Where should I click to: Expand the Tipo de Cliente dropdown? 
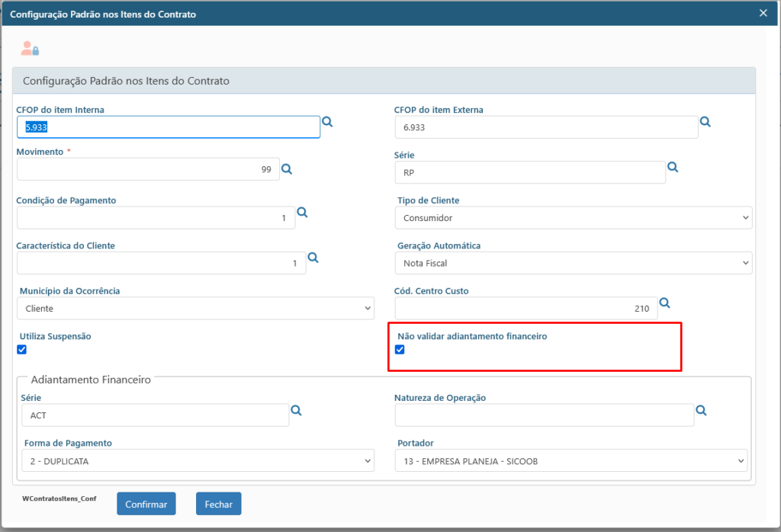click(x=573, y=218)
